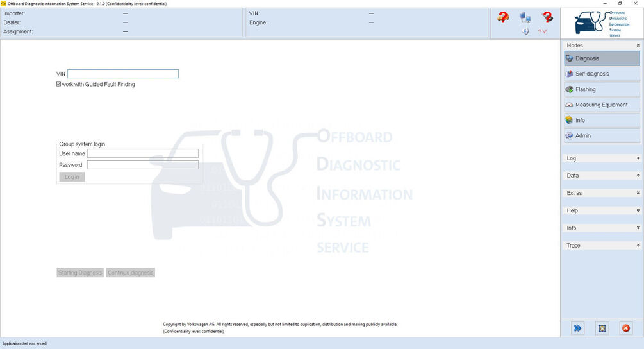Click the 'Engine:' label in header
The width and height of the screenshot is (644, 349).
click(x=258, y=22)
